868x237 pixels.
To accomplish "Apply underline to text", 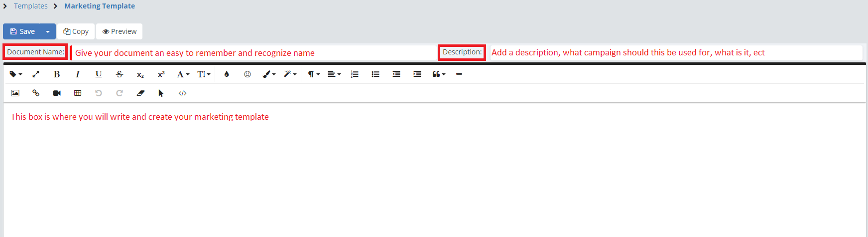I will (99, 74).
